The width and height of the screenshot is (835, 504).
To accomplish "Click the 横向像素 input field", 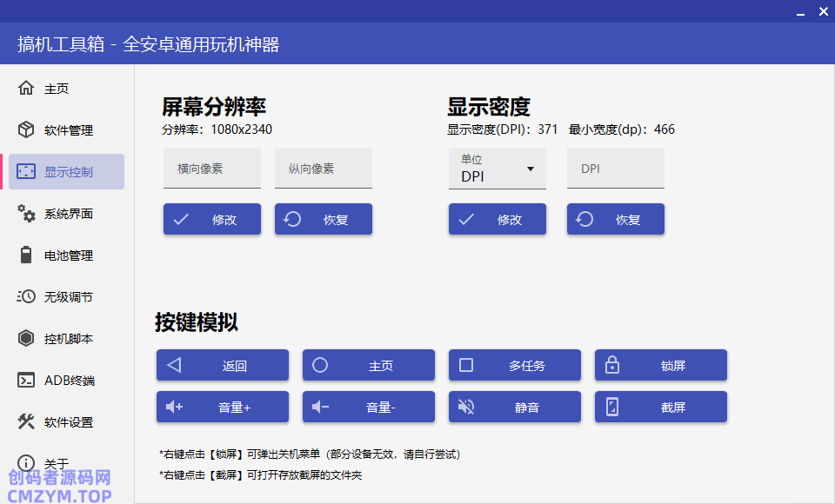I will (212, 169).
